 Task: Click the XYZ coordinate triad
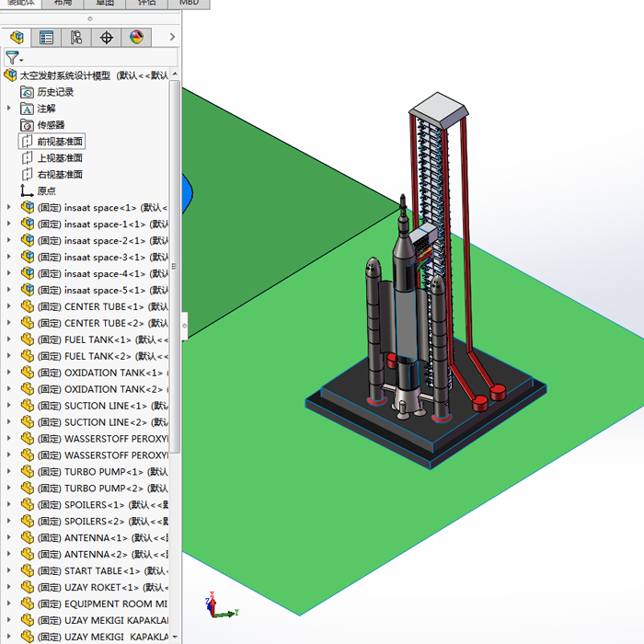tap(221, 605)
